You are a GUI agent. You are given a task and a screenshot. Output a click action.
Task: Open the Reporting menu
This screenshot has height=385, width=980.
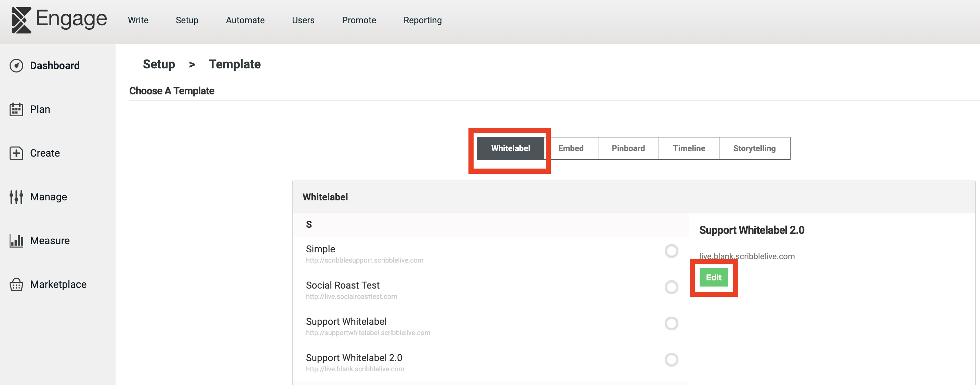(422, 20)
